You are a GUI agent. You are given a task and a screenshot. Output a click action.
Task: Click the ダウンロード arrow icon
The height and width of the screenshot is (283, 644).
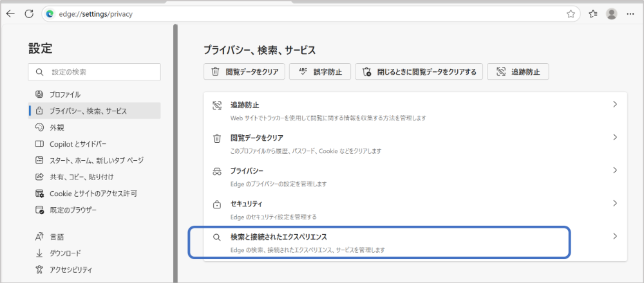[39, 253]
